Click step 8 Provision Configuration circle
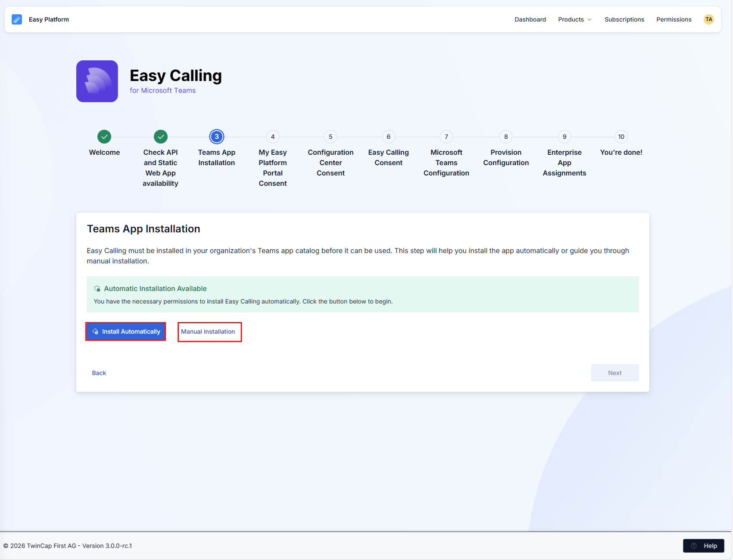Image resolution: width=733 pixels, height=560 pixels. [506, 137]
